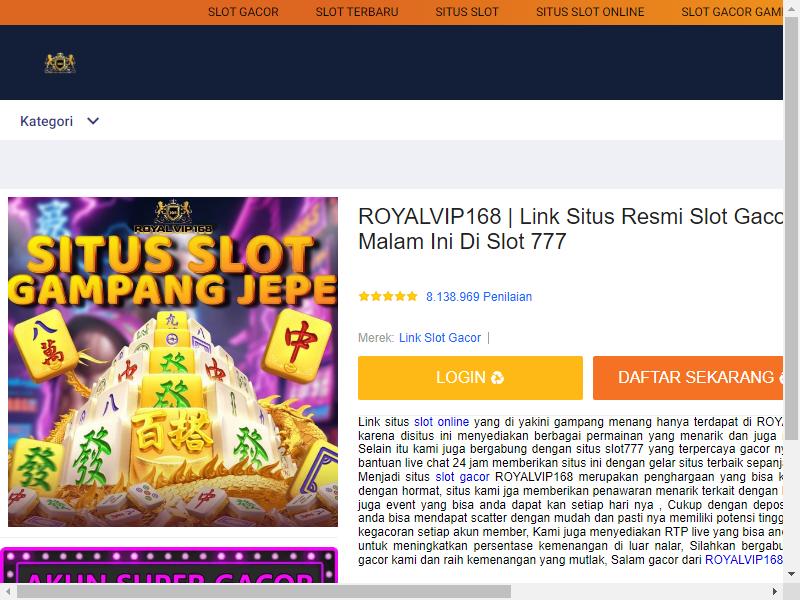Follow the Link Slot Gacor brand link
The image size is (800, 600).
(x=440, y=338)
